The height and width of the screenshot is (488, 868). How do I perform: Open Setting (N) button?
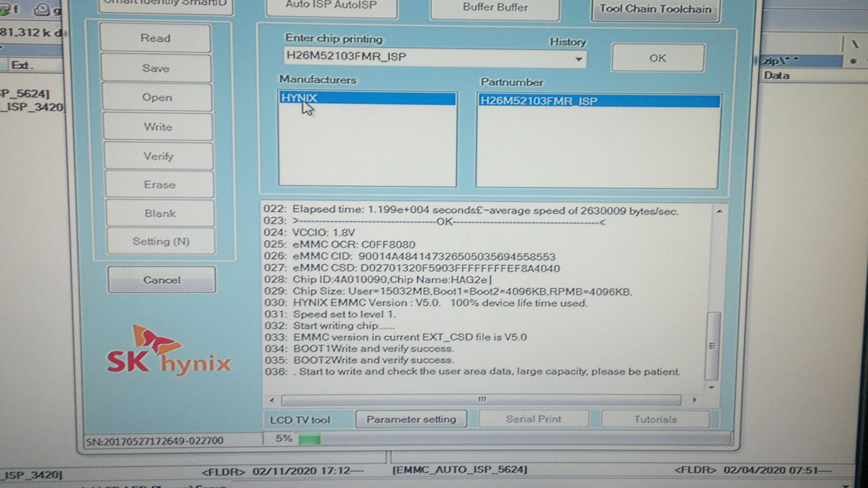[161, 241]
